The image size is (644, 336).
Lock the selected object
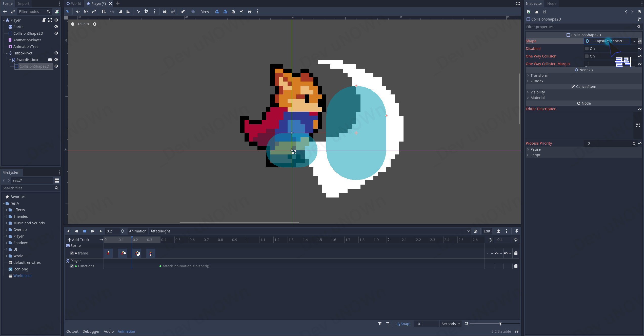(165, 11)
